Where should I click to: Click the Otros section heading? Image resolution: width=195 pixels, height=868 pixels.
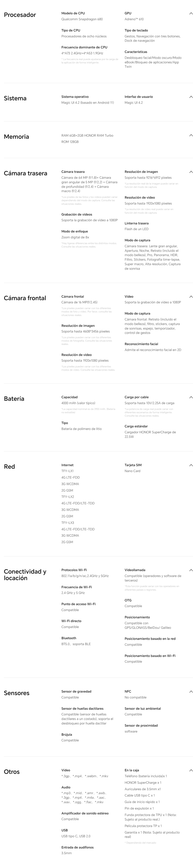[x=12, y=772]
